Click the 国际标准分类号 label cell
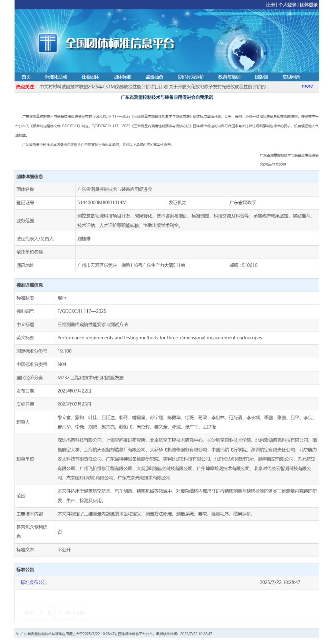This screenshot has width=330, height=644. coord(35,351)
